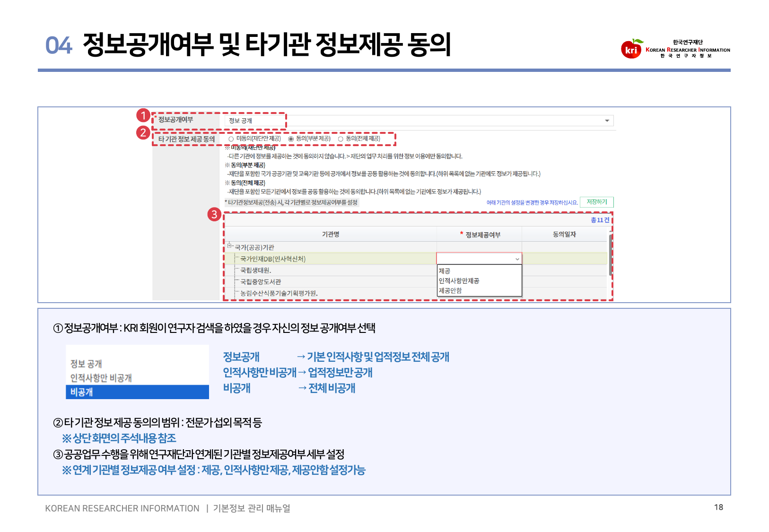Image resolution: width=769 pixels, height=532 pixels.
Task: Select 국립중앙도서관 in the institution tree
Action: (261, 282)
